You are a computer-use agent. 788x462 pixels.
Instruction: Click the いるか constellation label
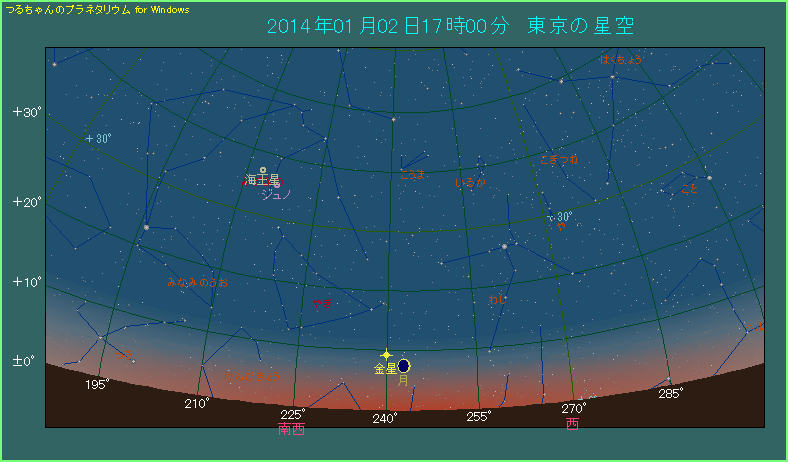[469, 182]
